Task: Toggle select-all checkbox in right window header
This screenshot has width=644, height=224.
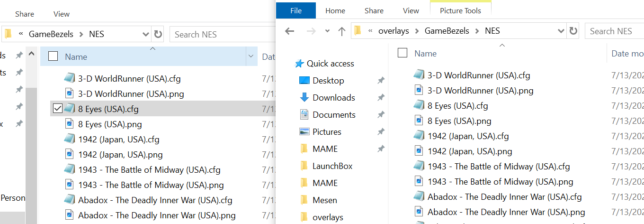Action: coord(402,53)
